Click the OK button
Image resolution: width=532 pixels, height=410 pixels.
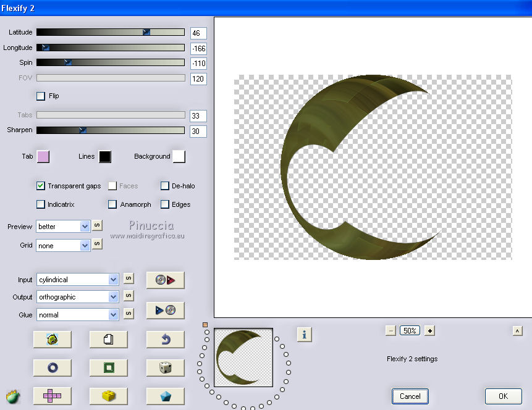point(503,396)
